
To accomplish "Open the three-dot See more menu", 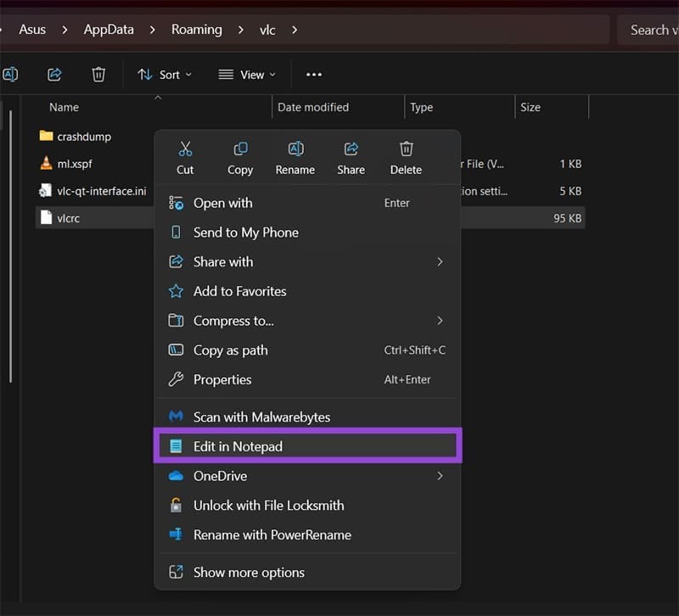I will pyautogui.click(x=314, y=75).
